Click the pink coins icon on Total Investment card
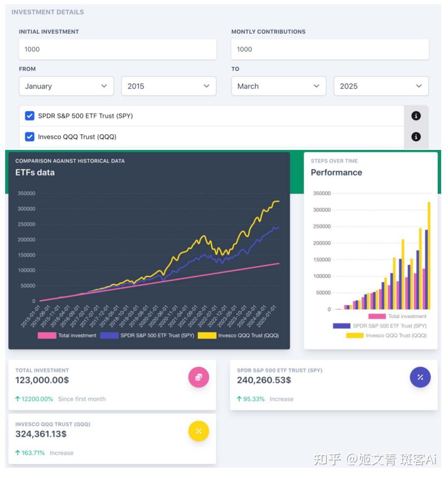 click(198, 377)
